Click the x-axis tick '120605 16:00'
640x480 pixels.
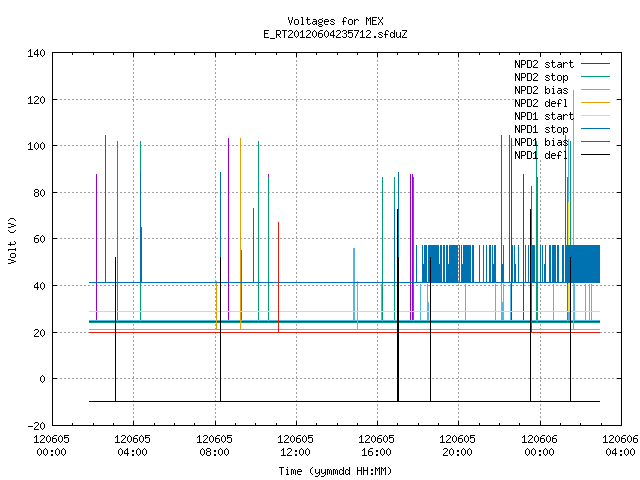click(376, 446)
